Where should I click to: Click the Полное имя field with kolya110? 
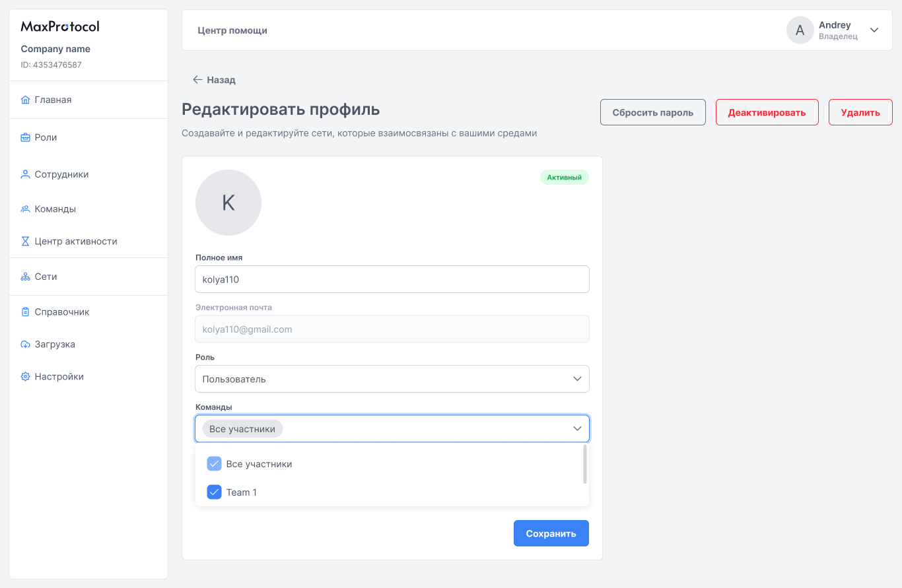point(392,279)
